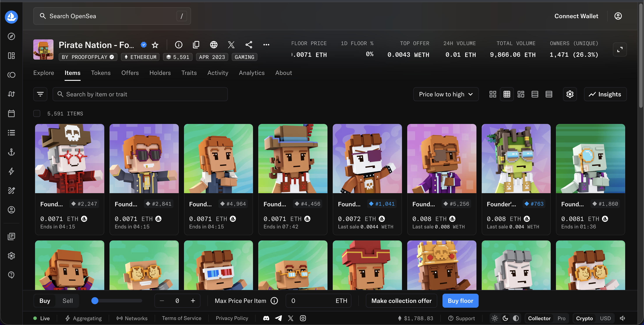Increase the item quantity with plus button

193,301
